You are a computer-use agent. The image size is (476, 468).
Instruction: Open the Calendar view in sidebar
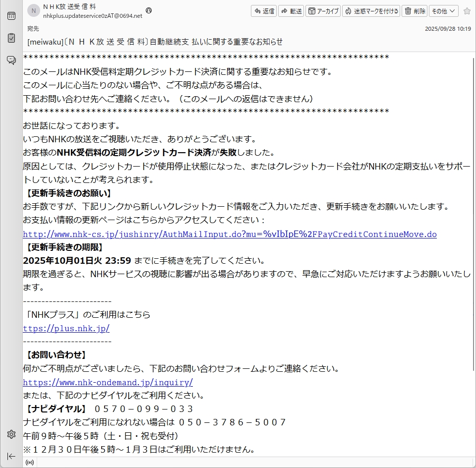(x=11, y=16)
